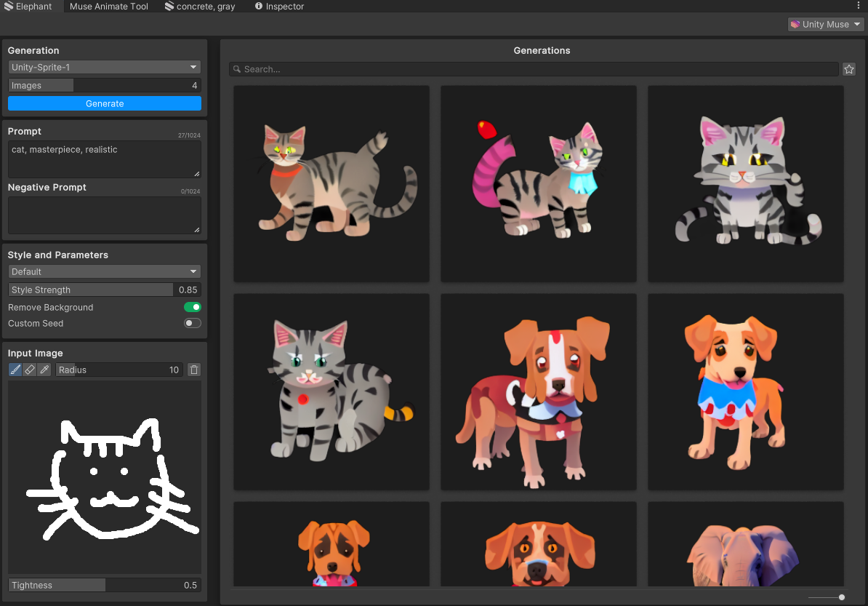868x606 pixels.
Task: Select the eraser tool in Input Image
Action: pyautogui.click(x=30, y=370)
